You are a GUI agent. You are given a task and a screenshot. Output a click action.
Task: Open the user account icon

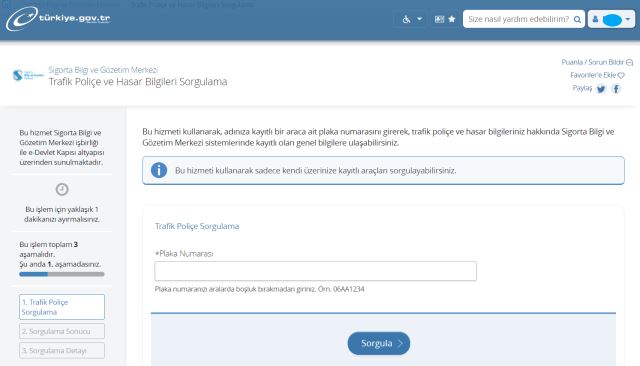596,19
